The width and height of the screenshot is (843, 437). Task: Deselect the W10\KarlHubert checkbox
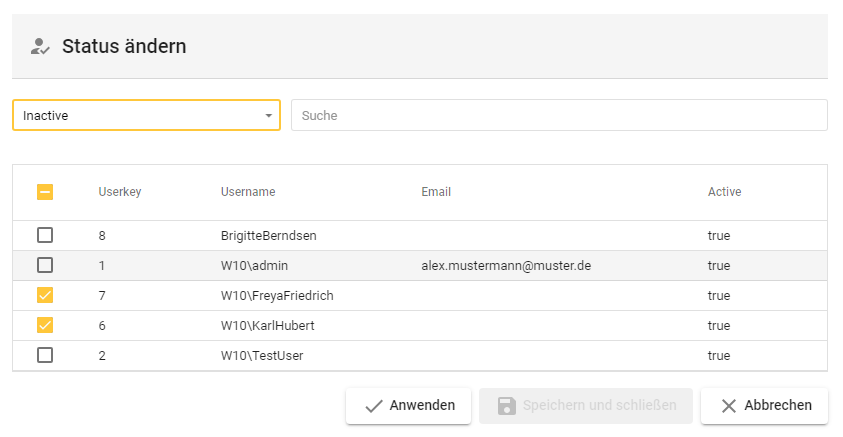pyautogui.click(x=45, y=326)
